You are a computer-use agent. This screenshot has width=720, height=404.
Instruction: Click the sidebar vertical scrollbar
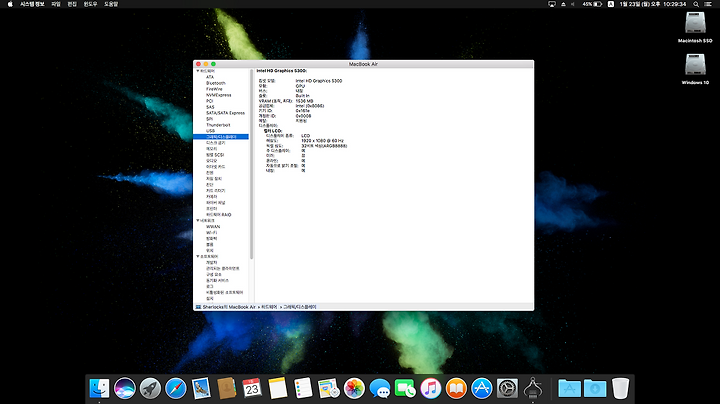click(252, 164)
